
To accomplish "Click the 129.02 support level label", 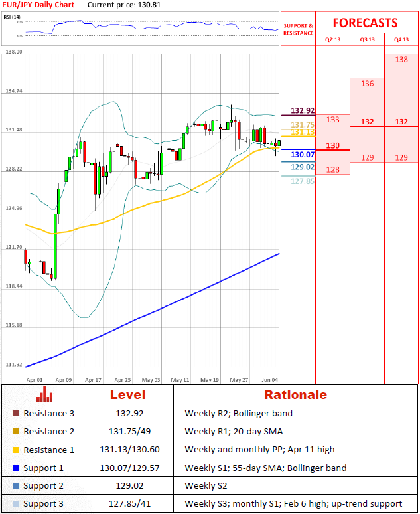I will tap(303, 167).
